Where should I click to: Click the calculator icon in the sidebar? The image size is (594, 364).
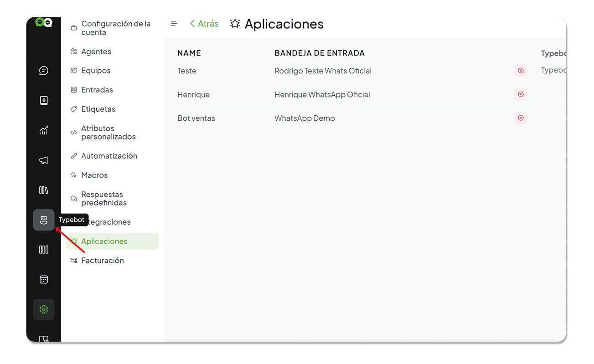click(43, 279)
